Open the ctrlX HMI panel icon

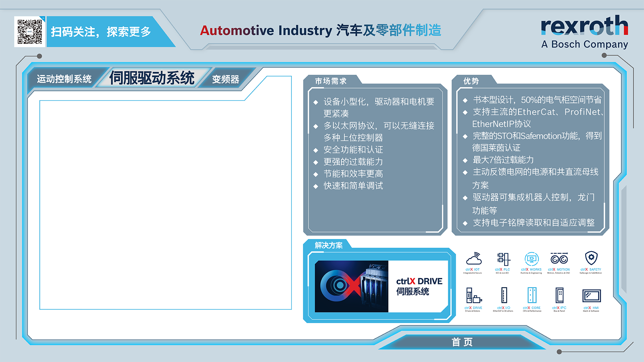pos(591,296)
